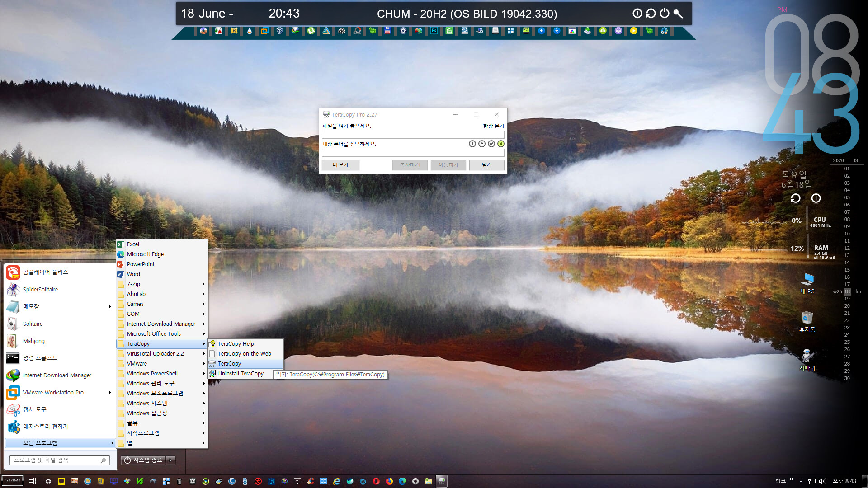Open Mahjong from start menu

click(x=59, y=341)
